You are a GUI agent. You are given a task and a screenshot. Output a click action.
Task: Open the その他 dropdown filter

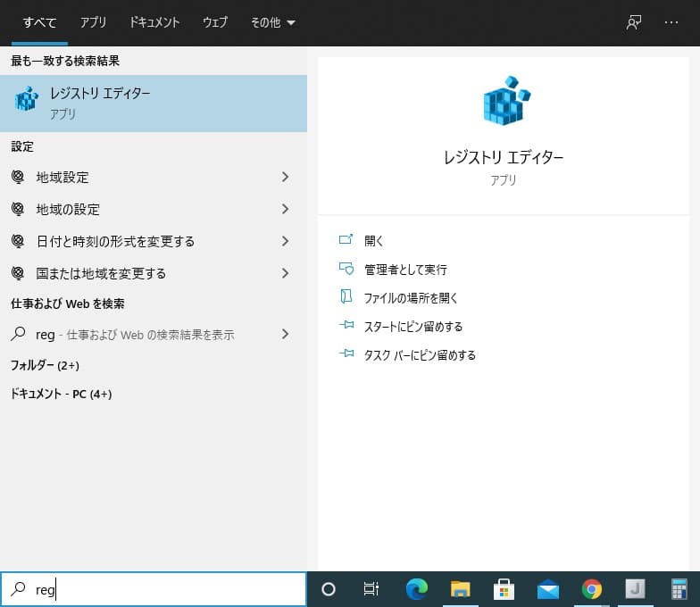pyautogui.click(x=272, y=22)
